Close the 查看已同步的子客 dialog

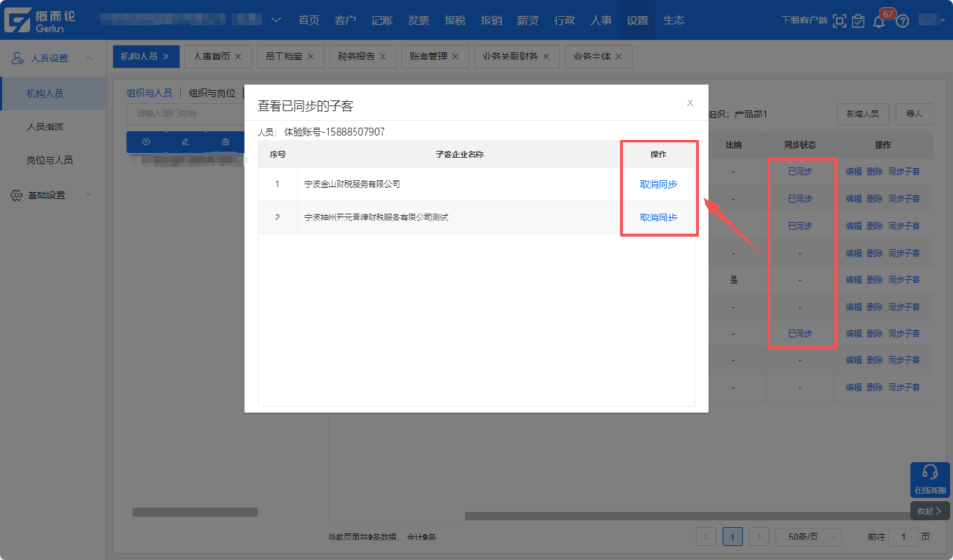pos(690,103)
